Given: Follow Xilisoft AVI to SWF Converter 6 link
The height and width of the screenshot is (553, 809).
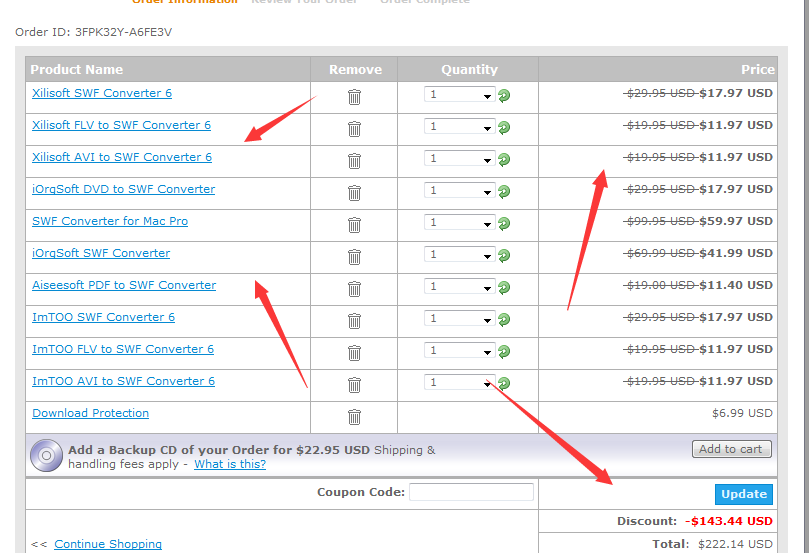Looking at the screenshot, I should click(122, 157).
